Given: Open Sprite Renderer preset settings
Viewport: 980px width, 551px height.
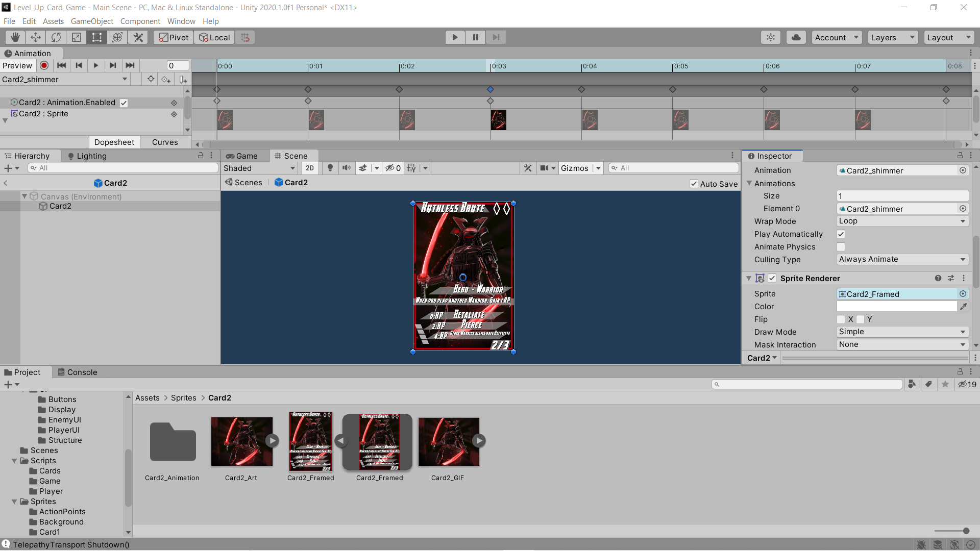Looking at the screenshot, I should pos(951,278).
